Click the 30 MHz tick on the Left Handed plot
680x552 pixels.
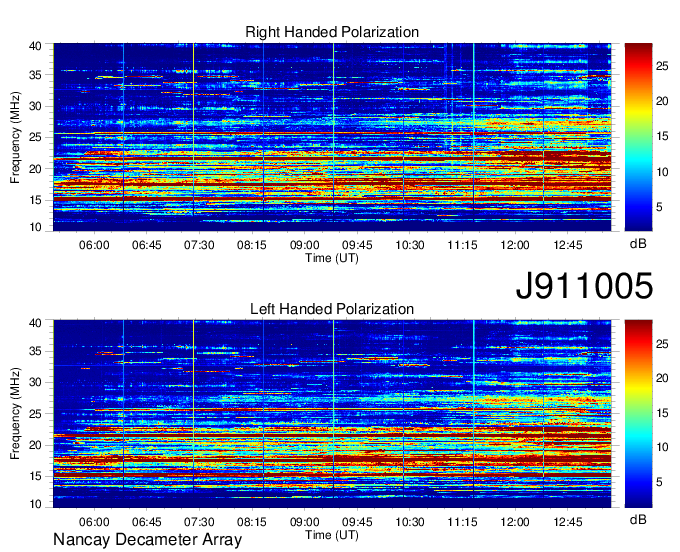(x=35, y=382)
